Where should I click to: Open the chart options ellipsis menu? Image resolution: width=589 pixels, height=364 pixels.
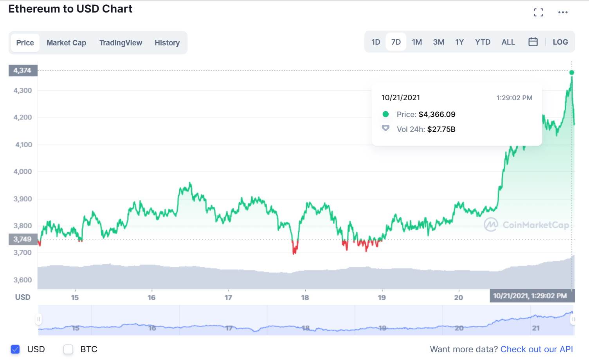tap(562, 12)
